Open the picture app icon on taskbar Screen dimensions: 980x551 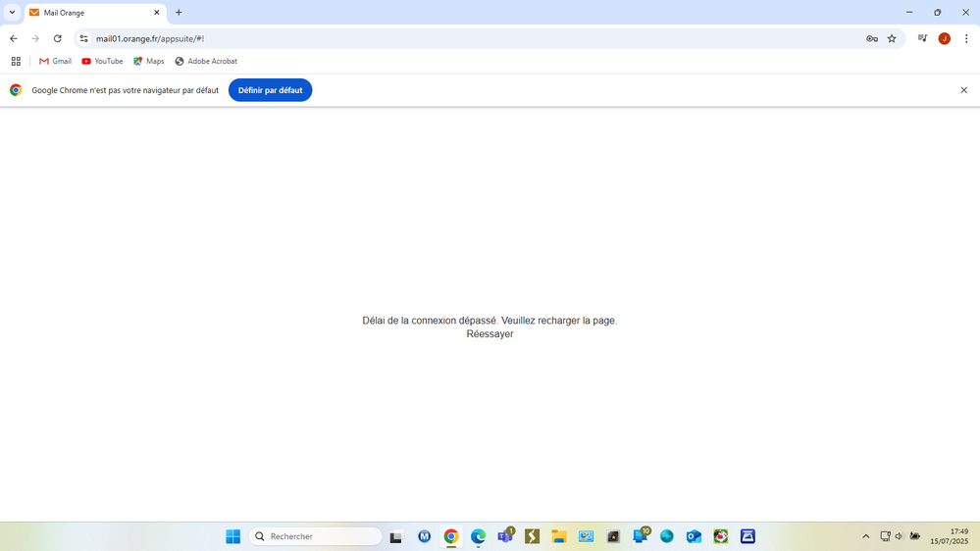point(586,536)
